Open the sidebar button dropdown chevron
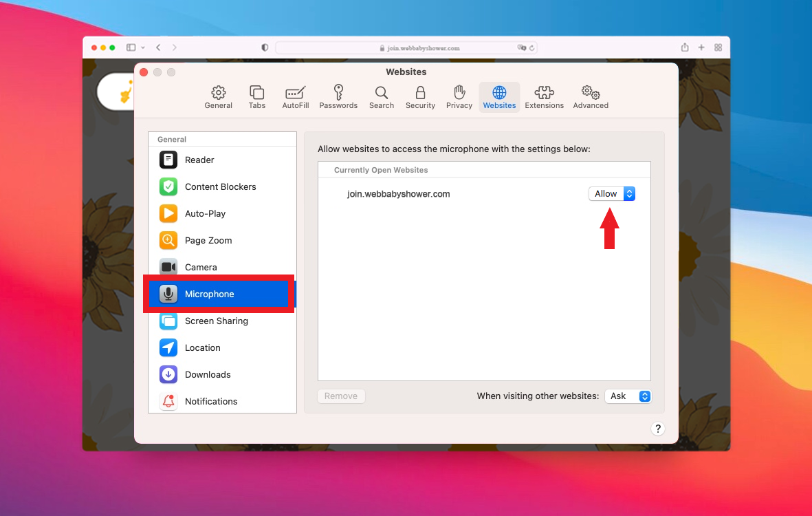 143,47
